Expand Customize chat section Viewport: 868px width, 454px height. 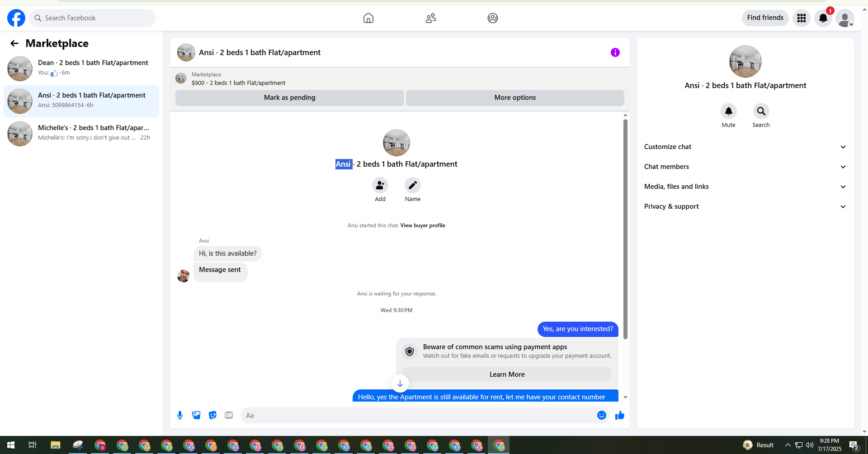tap(745, 147)
